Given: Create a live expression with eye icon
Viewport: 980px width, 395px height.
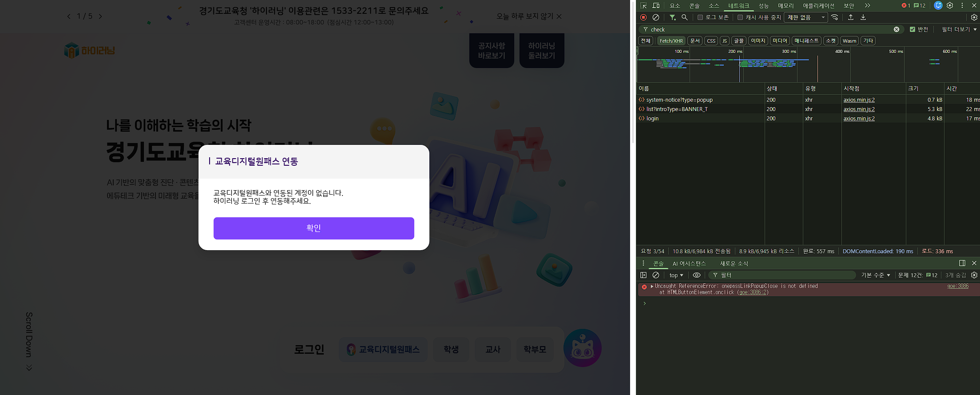Looking at the screenshot, I should [x=697, y=275].
